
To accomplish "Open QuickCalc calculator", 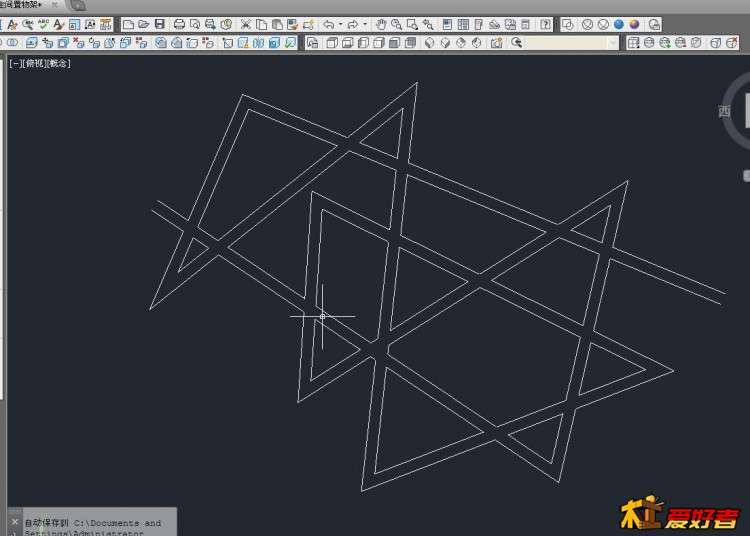I will pyautogui.click(x=526, y=24).
